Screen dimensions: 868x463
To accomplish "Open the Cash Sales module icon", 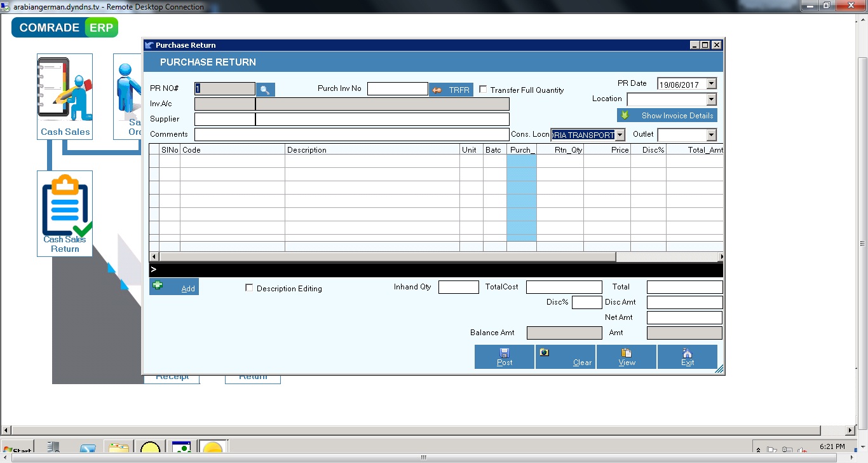I will [64, 90].
